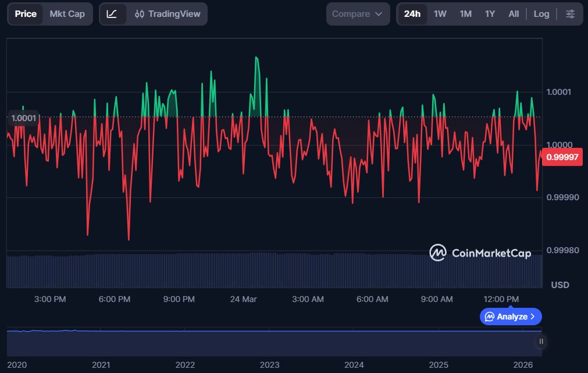Image resolution: width=588 pixels, height=373 pixels.
Task: Switch to TradingView candlestick chart
Action: pos(168,14)
